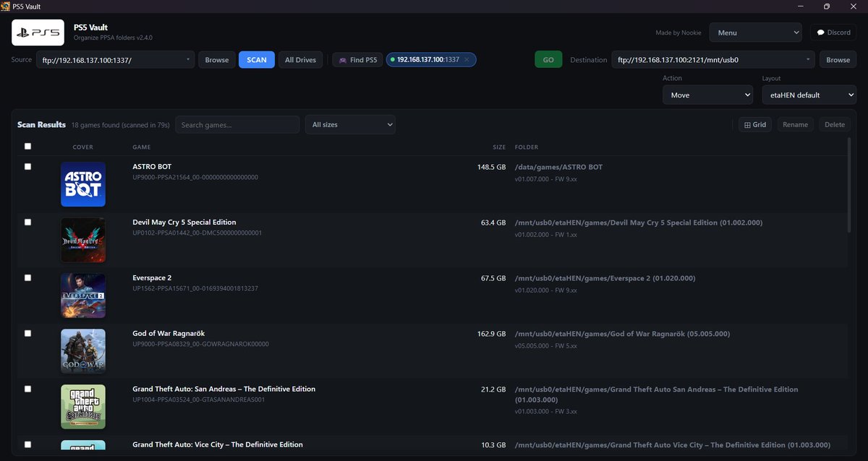Remove the 192.168.137.100:1337 connection chip

point(467,60)
